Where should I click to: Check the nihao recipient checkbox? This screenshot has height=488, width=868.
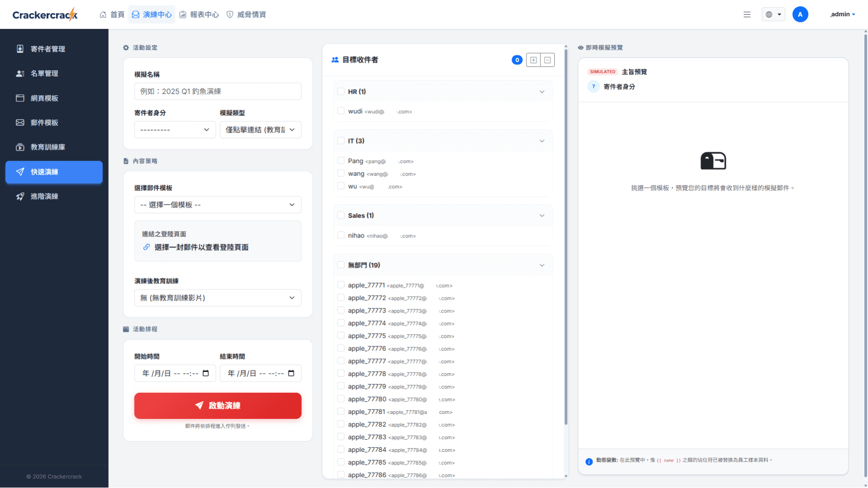341,235
